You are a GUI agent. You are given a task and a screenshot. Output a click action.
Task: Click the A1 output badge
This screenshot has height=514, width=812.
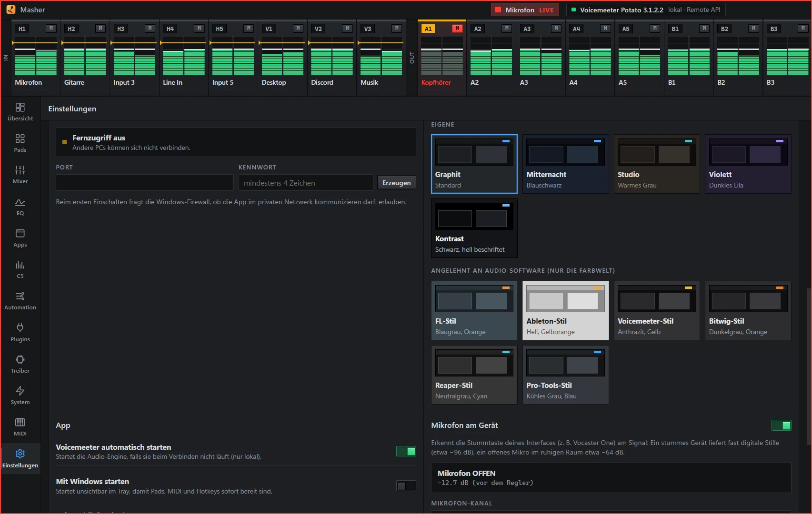tap(428, 29)
